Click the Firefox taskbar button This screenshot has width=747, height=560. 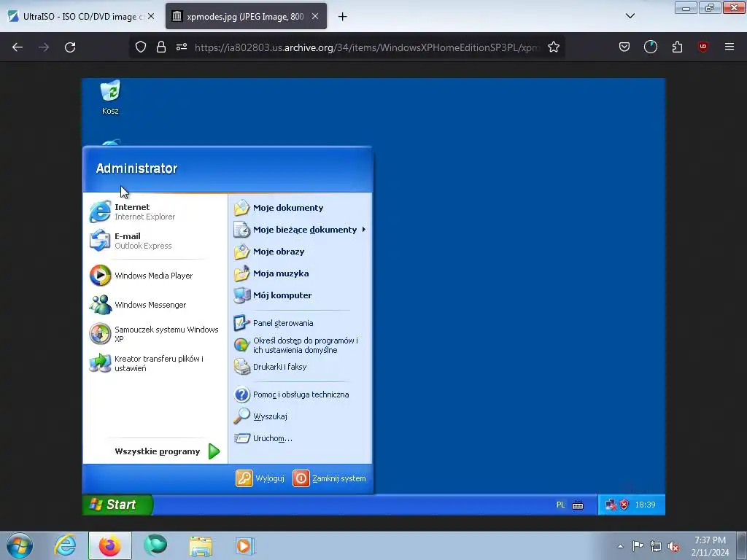click(x=110, y=545)
